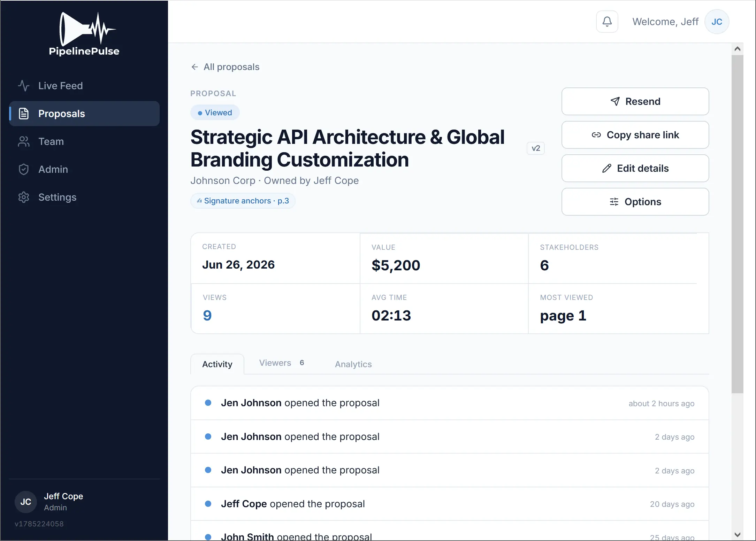Click the vertical scrollbar thumb
Screen dimensions: 756x541
pos(737,224)
